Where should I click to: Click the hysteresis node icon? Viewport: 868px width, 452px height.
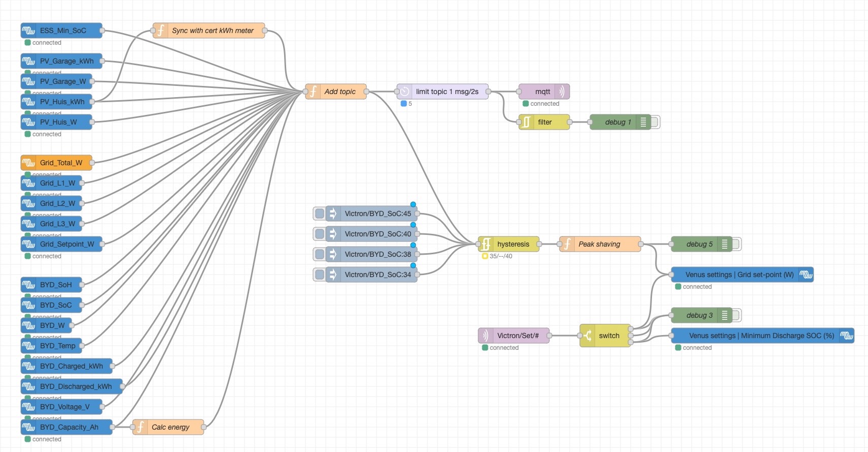tap(486, 244)
